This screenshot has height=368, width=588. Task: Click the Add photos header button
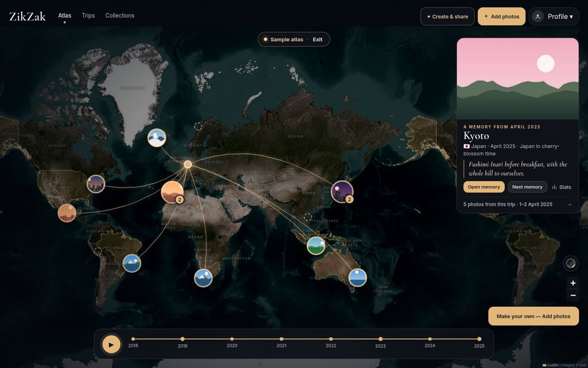[502, 16]
